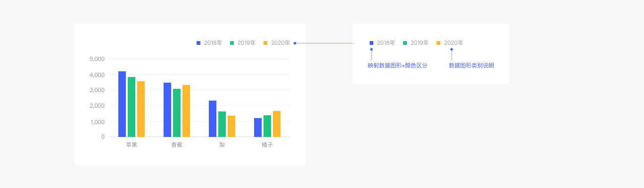Click the orange square in the enlarged legend panel
644x188 pixels.
pyautogui.click(x=438, y=43)
